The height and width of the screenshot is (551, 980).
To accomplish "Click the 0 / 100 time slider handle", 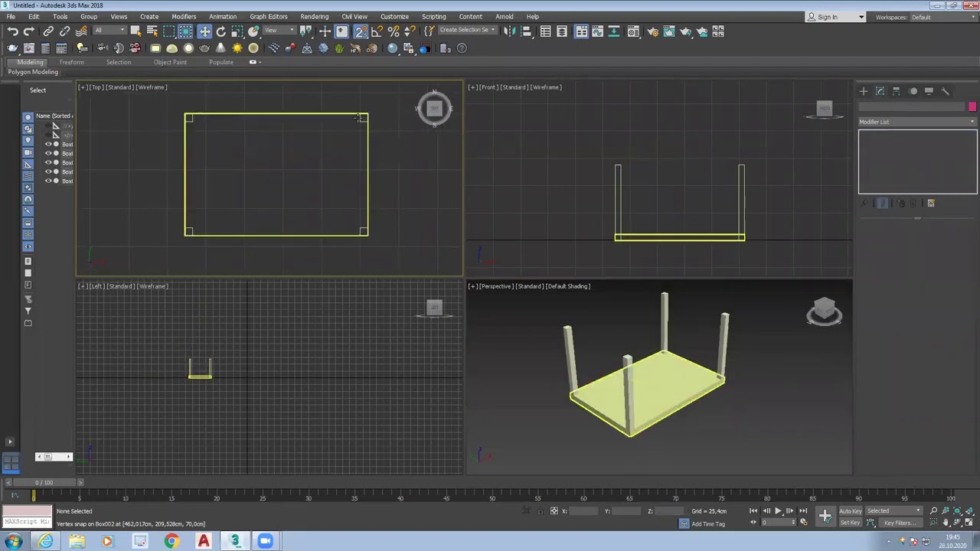I will (x=45, y=483).
